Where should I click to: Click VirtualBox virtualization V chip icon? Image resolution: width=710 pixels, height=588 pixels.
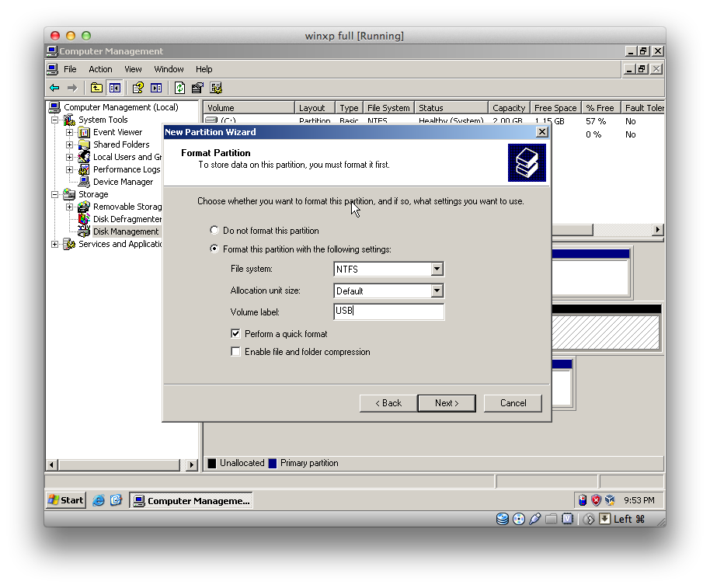(x=567, y=519)
